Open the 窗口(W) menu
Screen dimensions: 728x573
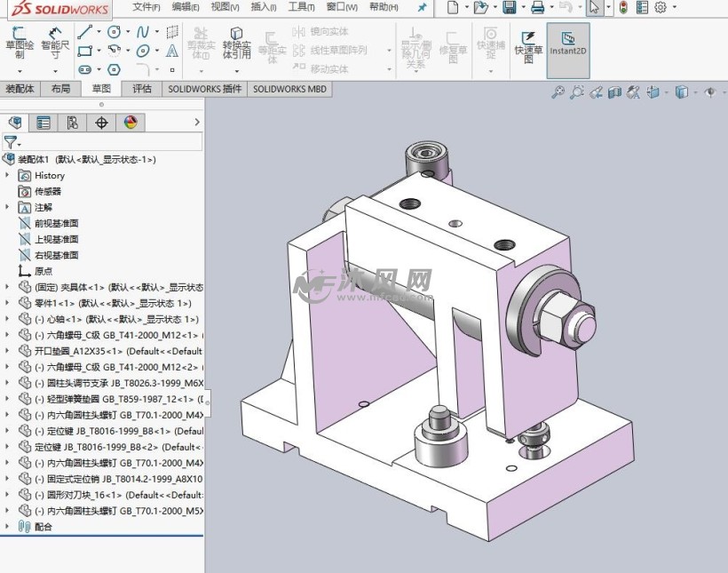pyautogui.click(x=342, y=7)
